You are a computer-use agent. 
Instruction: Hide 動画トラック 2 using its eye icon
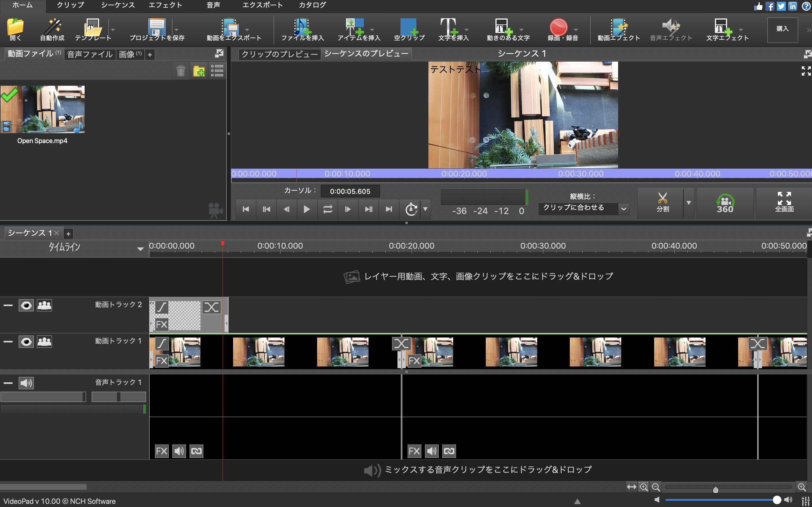click(26, 305)
